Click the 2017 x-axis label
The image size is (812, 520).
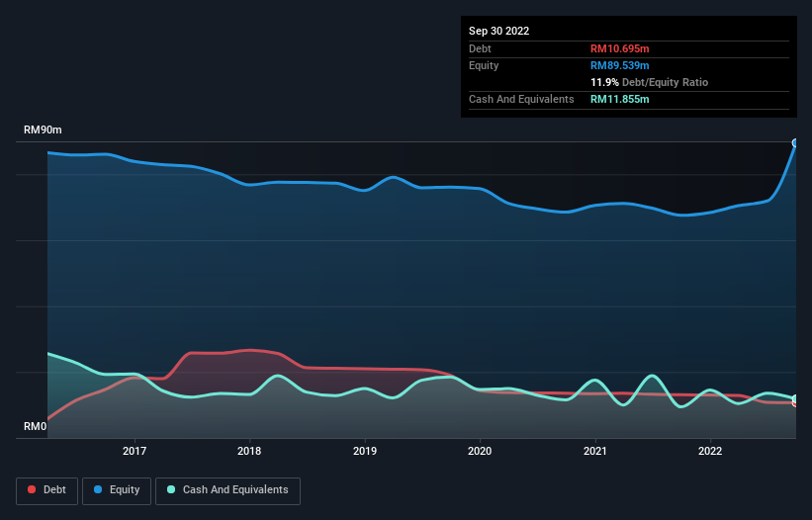pyautogui.click(x=135, y=452)
